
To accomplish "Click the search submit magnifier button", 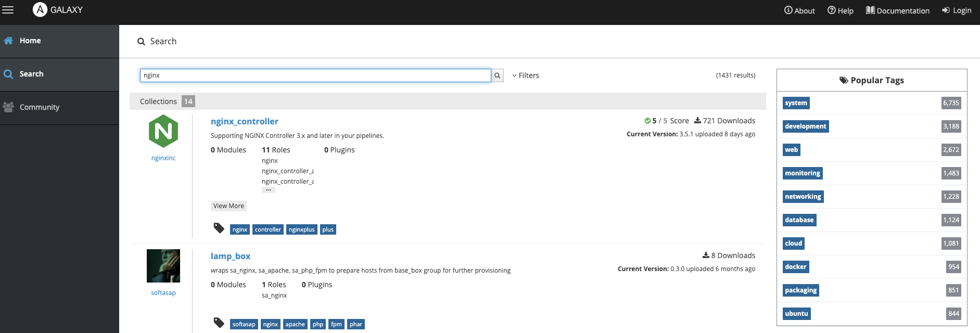I will pyautogui.click(x=498, y=75).
